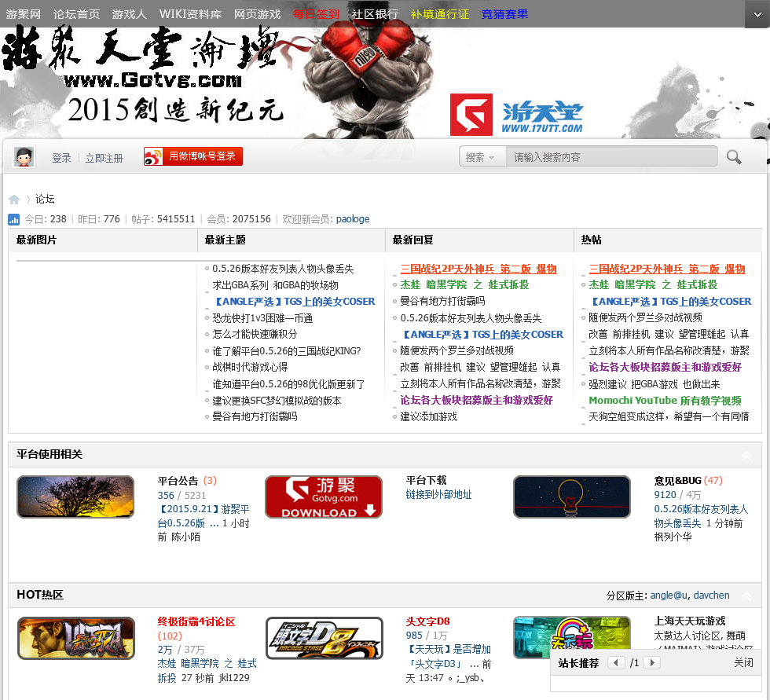
Task: Open 强烈建议 把GBA游戏 也做出来 post
Action: tap(654, 384)
